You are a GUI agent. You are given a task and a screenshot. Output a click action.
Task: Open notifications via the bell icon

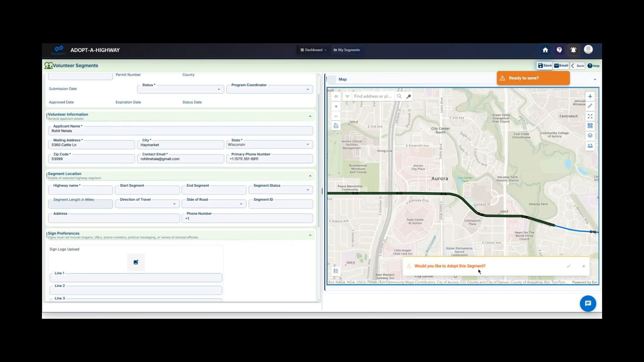(x=573, y=50)
